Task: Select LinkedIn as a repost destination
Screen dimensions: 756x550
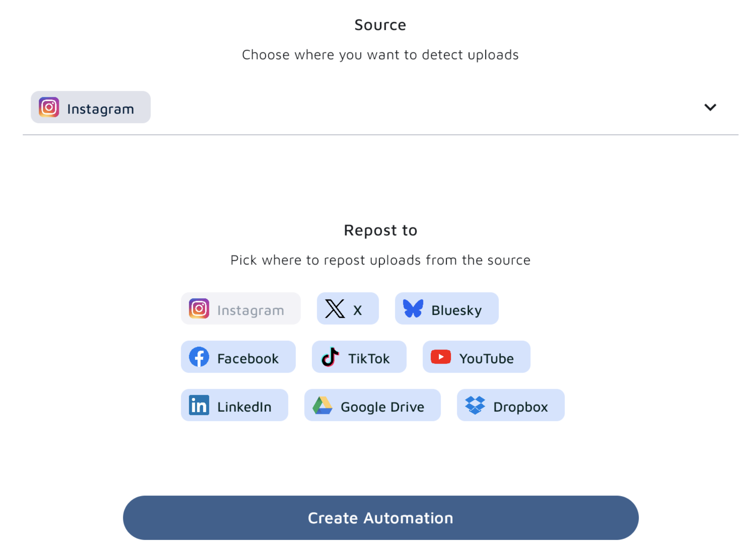Action: coord(235,405)
